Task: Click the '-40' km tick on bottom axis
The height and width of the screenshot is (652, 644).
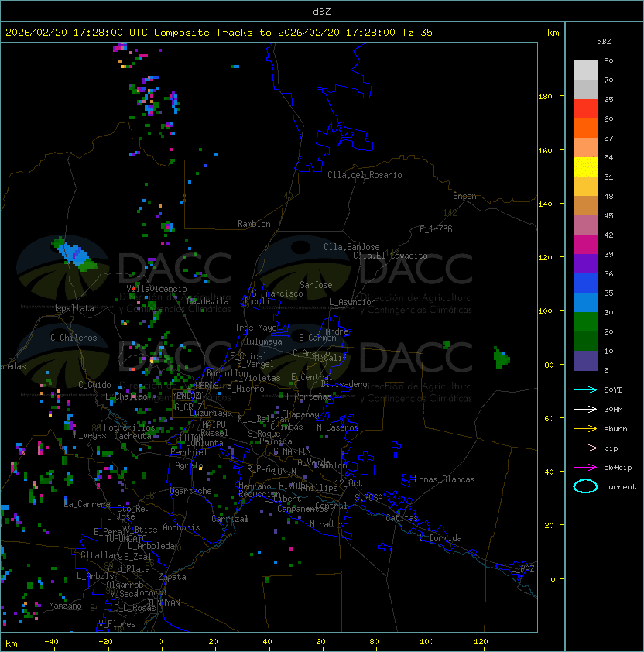Action: tap(51, 642)
